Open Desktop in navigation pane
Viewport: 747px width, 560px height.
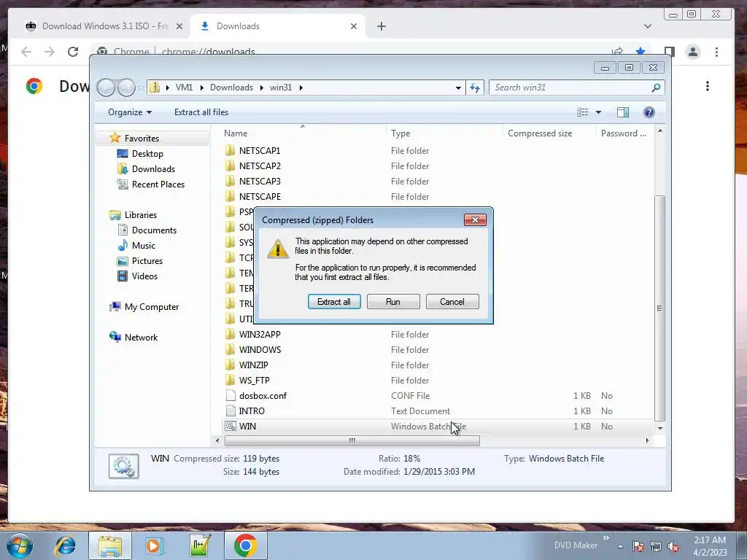147,153
